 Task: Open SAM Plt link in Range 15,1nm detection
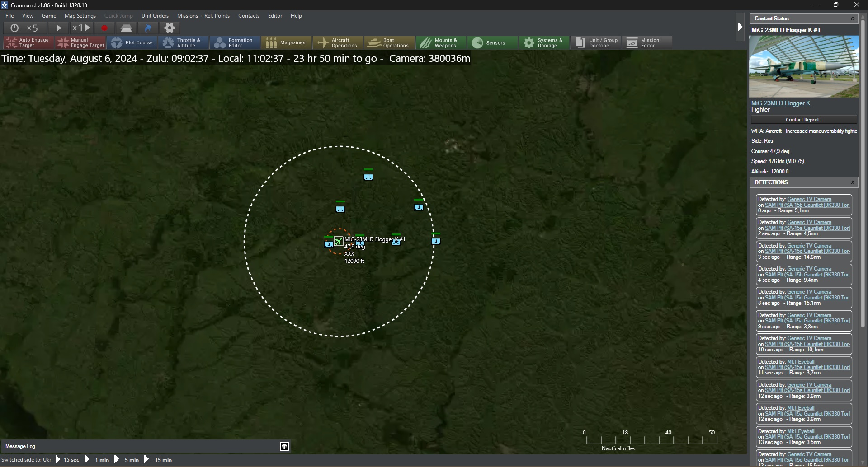(x=807, y=298)
